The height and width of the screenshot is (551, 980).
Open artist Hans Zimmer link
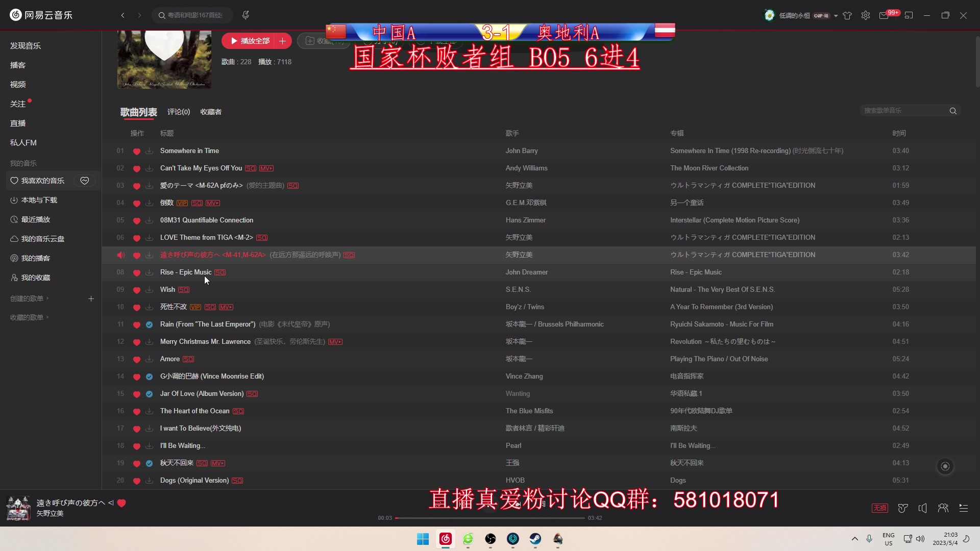click(526, 220)
